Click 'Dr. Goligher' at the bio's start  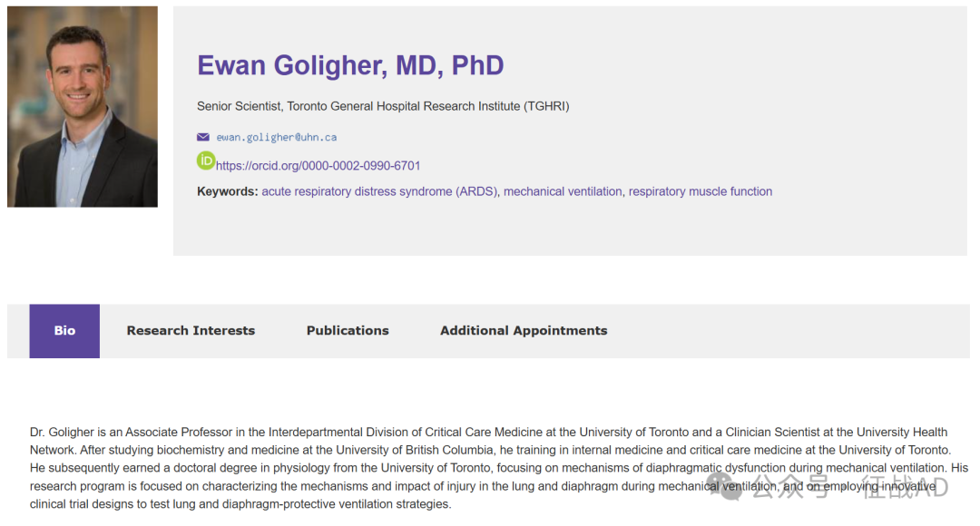tap(62, 433)
